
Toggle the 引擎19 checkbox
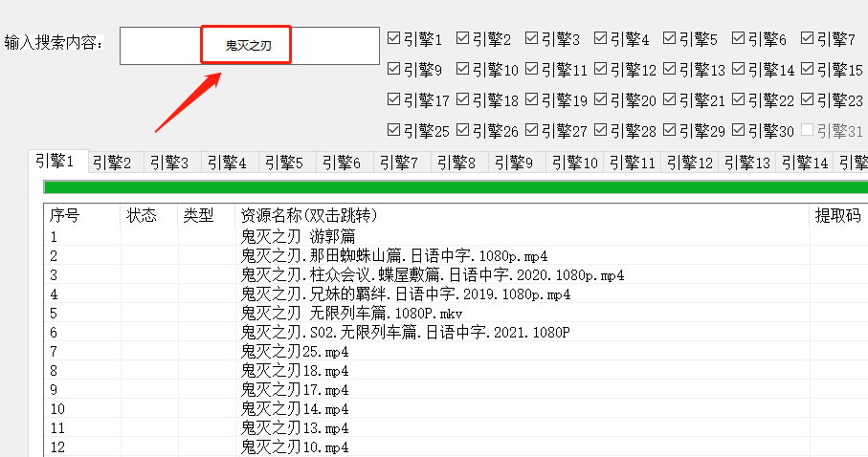click(x=531, y=99)
